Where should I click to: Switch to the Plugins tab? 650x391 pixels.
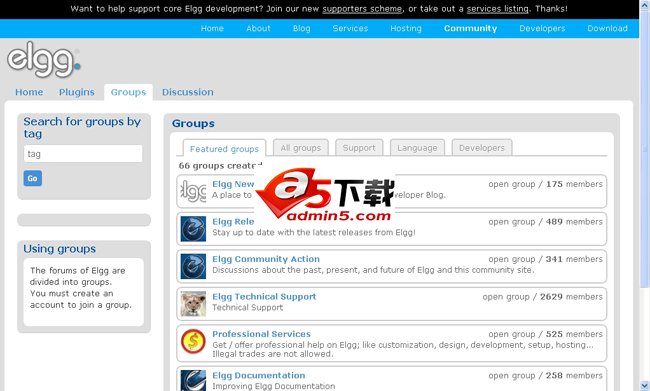[x=77, y=92]
